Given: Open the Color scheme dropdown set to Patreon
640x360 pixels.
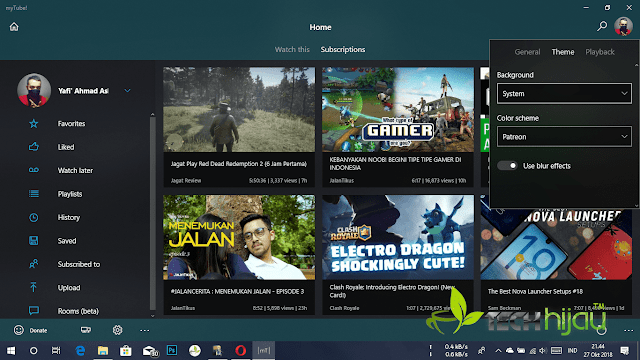Looking at the screenshot, I should 564,137.
